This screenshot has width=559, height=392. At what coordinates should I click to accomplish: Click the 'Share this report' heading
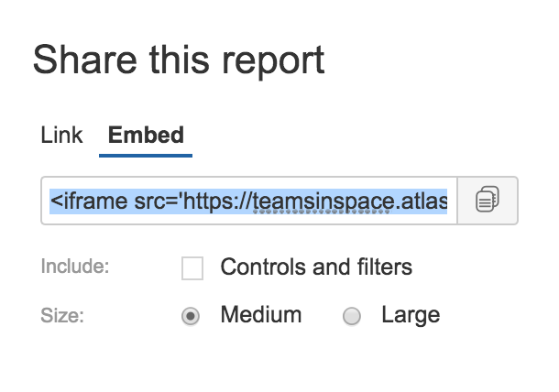[x=179, y=60]
